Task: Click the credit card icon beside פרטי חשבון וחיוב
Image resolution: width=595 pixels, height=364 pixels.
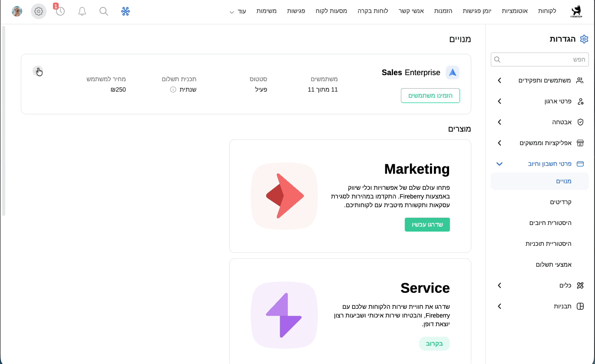Action: [x=580, y=164]
